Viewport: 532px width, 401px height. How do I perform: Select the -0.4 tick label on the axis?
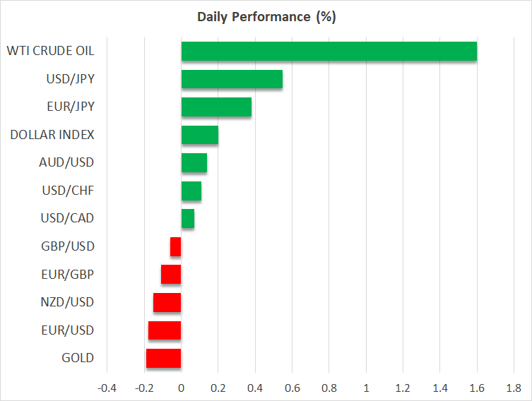pyautogui.click(x=107, y=388)
